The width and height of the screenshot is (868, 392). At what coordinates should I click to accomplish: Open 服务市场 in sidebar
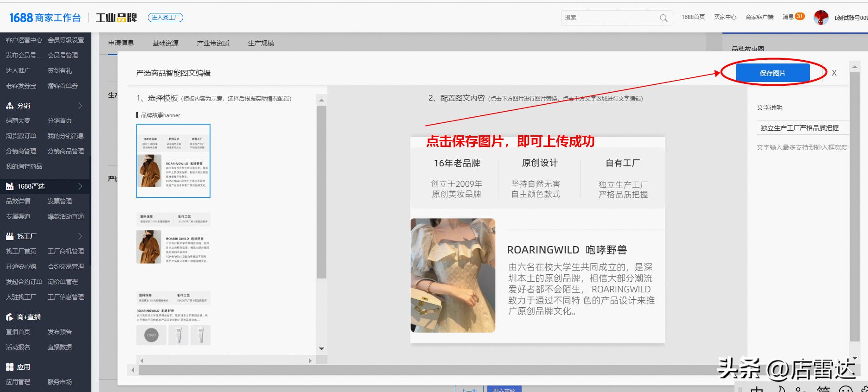[x=60, y=382]
